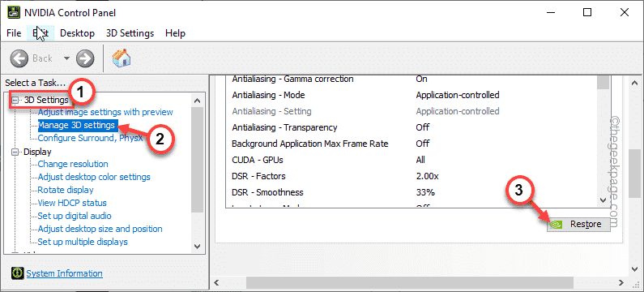Click the Restore button
This screenshot has width=644, height=292.
(x=578, y=224)
